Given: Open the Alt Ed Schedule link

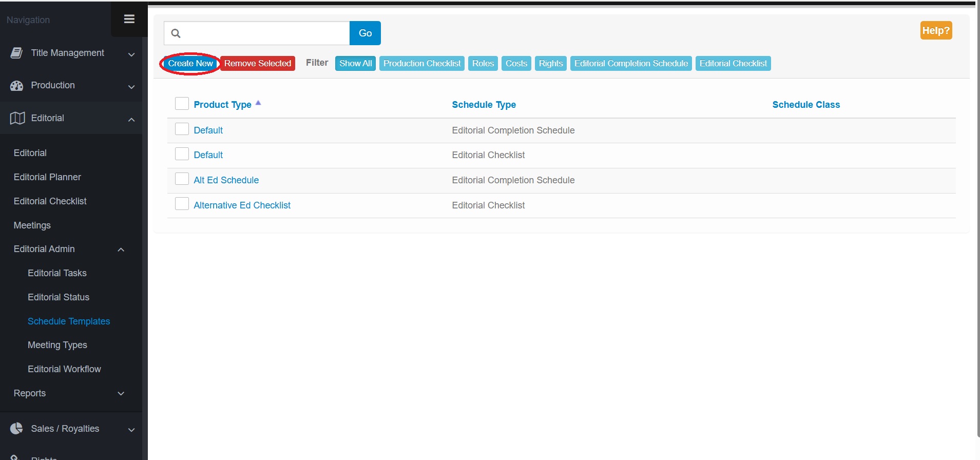Looking at the screenshot, I should point(226,180).
